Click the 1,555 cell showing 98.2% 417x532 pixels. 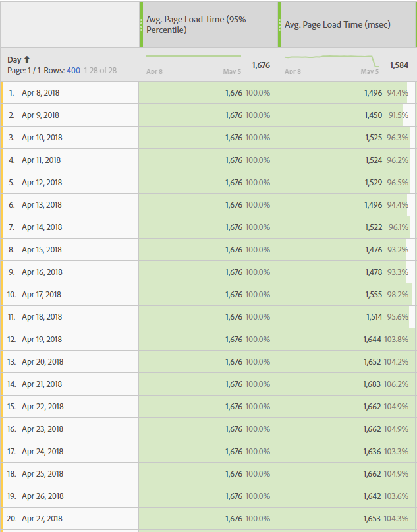pos(373,295)
